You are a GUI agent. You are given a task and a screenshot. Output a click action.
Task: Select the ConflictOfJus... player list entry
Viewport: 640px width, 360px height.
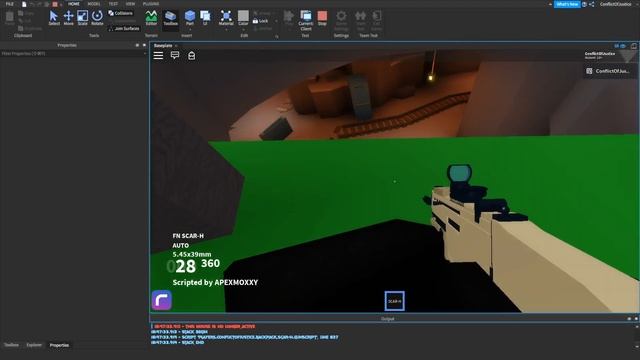click(x=608, y=71)
